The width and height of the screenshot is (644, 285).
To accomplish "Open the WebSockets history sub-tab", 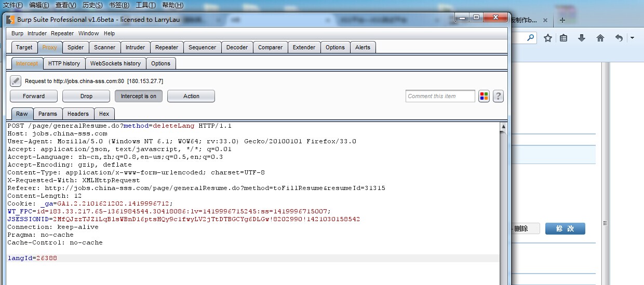I will point(115,63).
